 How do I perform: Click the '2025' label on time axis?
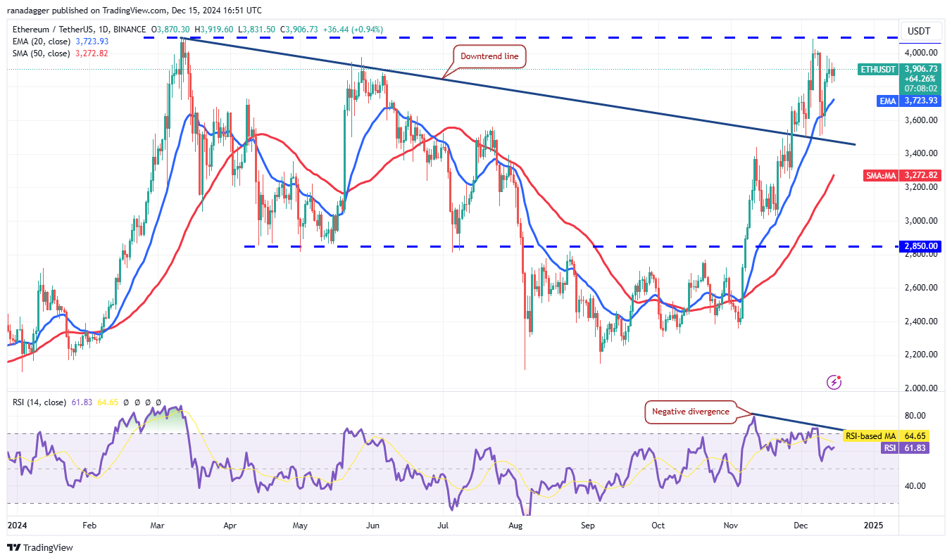873,525
